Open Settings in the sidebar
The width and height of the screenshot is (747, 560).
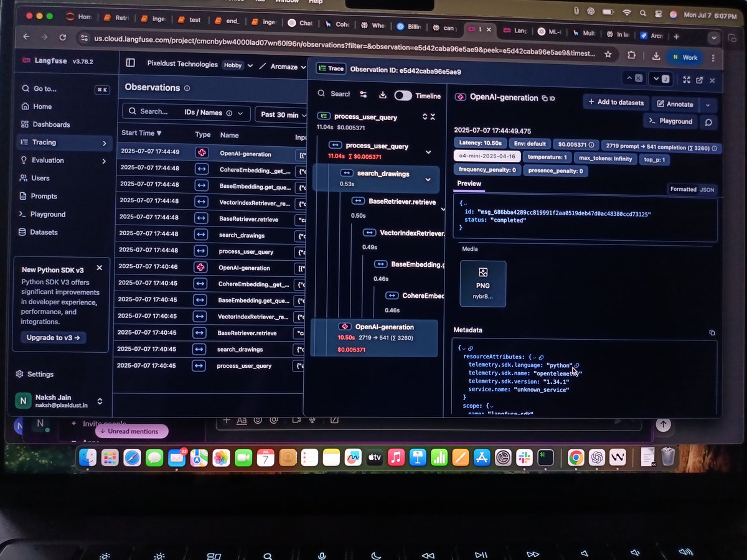(40, 374)
